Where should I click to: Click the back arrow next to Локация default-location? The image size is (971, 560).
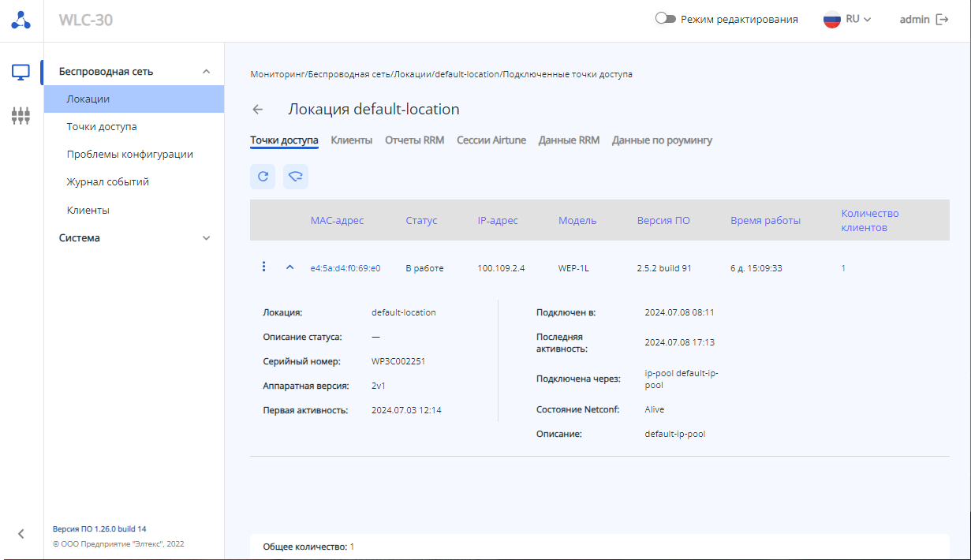[x=258, y=110]
